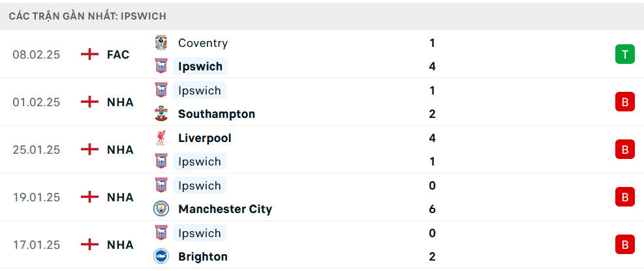This screenshot has width=644, height=271.
Task: Click red B badge for Southampton match
Action: click(x=624, y=102)
